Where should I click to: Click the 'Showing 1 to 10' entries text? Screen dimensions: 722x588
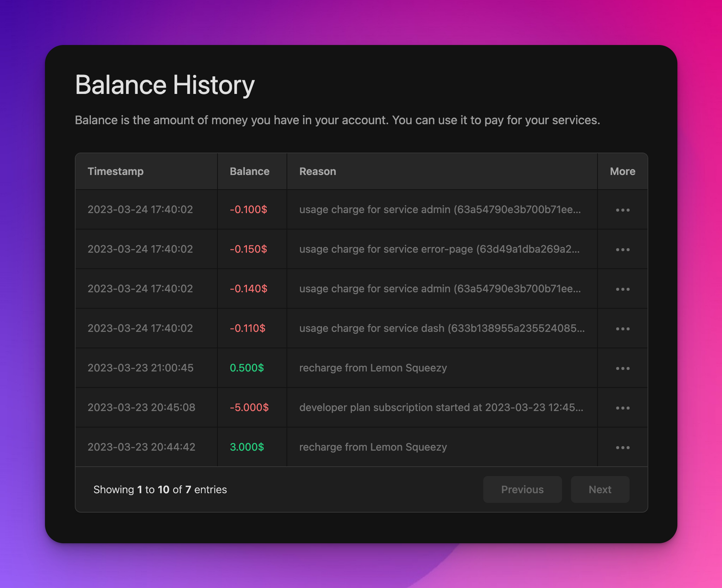160,489
